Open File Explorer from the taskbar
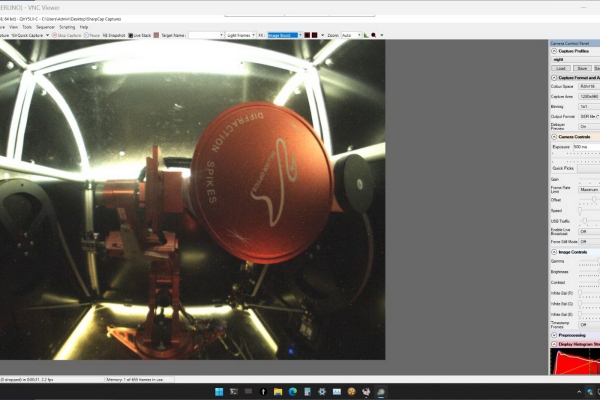The width and height of the screenshot is (600, 400). (x=278, y=392)
